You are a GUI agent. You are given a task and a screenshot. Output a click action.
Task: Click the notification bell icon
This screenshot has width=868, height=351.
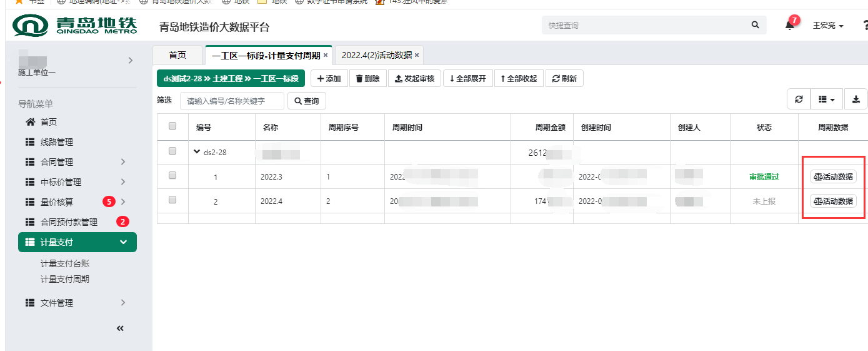(x=790, y=25)
